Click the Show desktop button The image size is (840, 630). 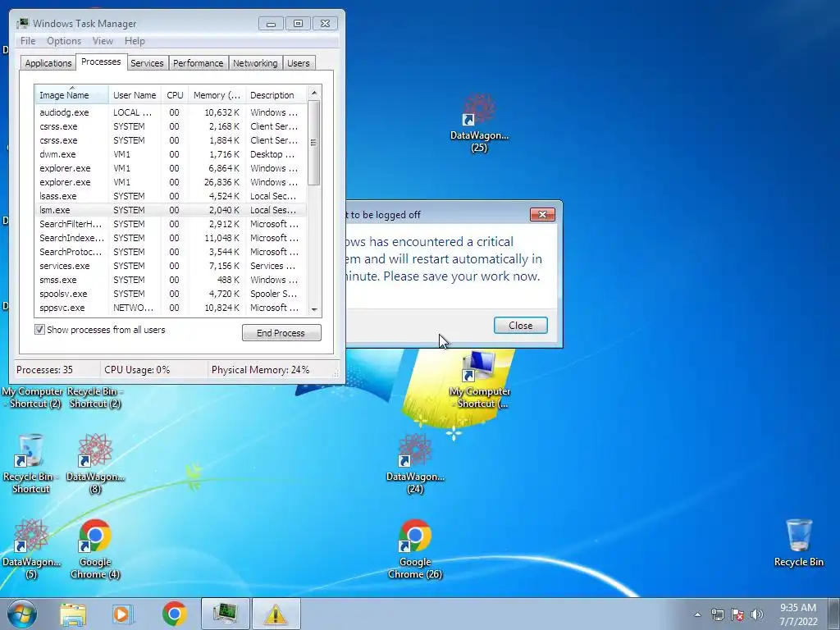click(833, 614)
